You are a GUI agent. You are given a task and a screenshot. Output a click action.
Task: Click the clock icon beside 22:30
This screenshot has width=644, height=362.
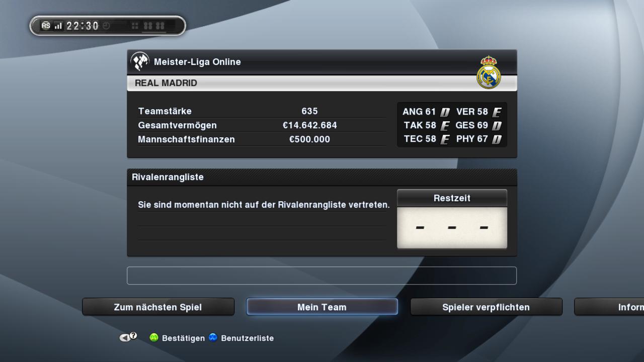(x=106, y=26)
